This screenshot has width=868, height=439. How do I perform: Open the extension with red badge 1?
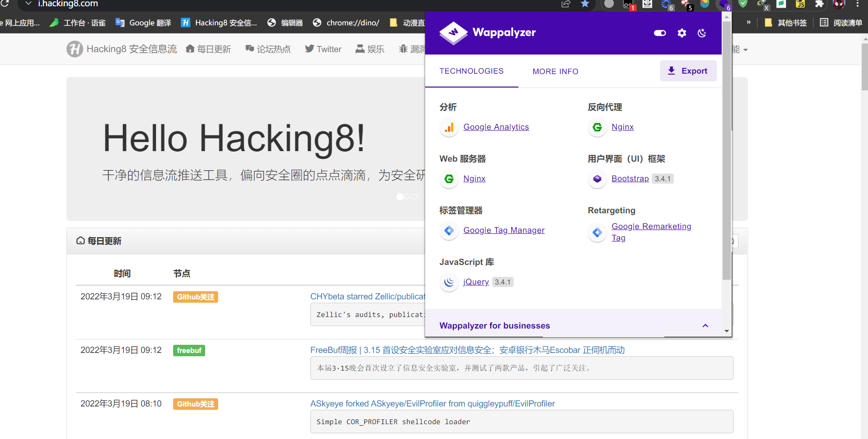tap(628, 4)
